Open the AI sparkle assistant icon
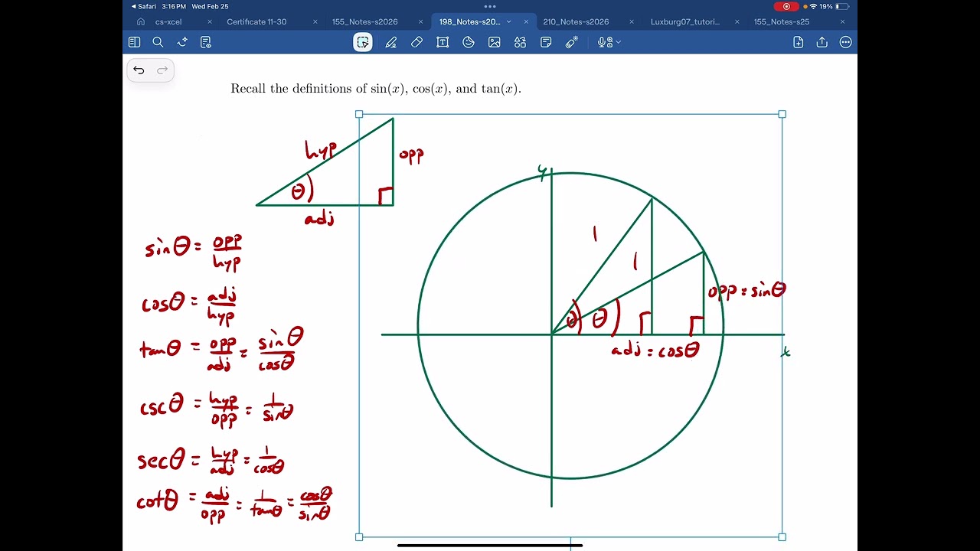The height and width of the screenshot is (551, 980). pos(182,42)
